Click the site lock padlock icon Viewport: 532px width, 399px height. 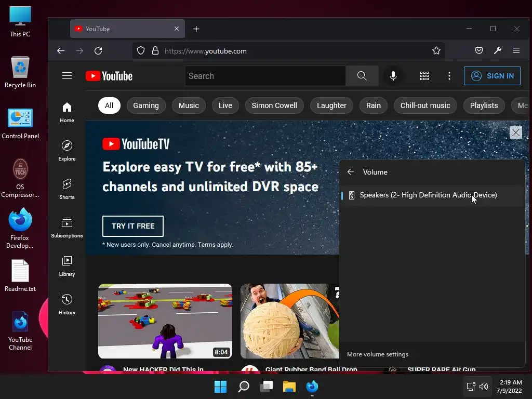(155, 51)
